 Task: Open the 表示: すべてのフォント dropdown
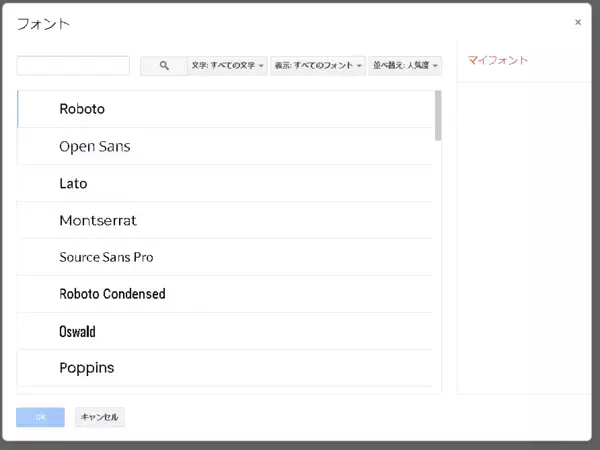pos(318,65)
